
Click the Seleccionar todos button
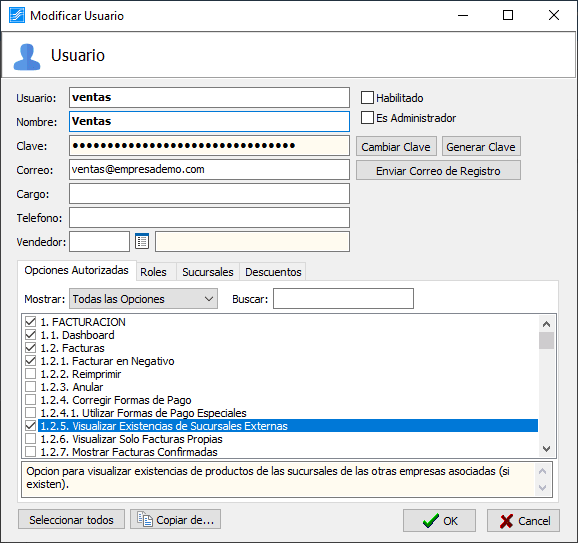pos(72,519)
